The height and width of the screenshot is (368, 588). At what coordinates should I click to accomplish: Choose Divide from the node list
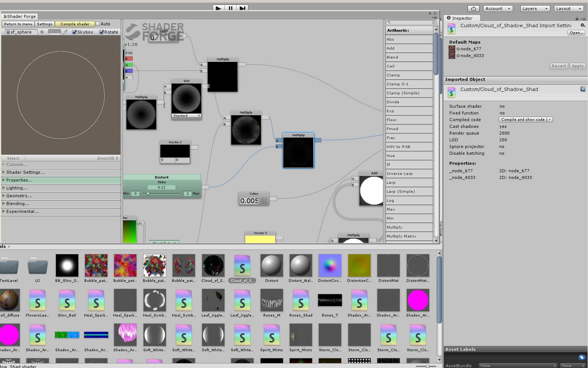click(x=409, y=102)
